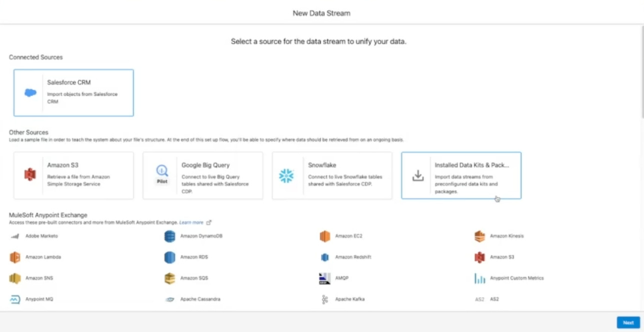
Task: Click the Amazon SNS label
Action: 40,278
